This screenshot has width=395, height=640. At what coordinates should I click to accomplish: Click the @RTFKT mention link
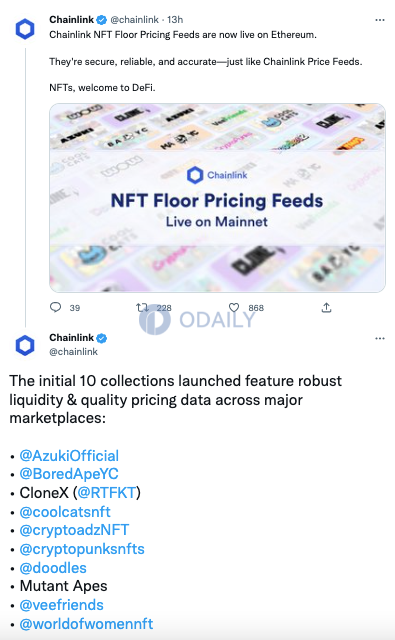coord(107,493)
